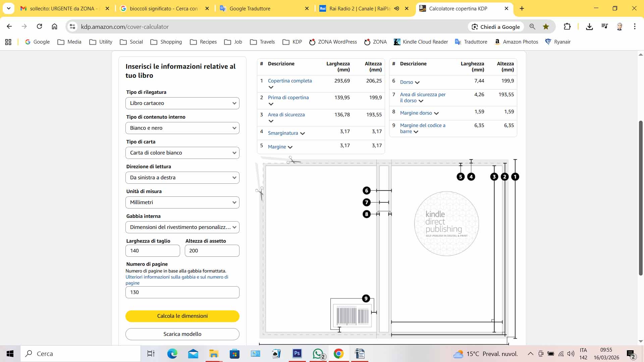644x362 pixels.
Task: Click the Numero di pagine field
Action: tap(182, 292)
